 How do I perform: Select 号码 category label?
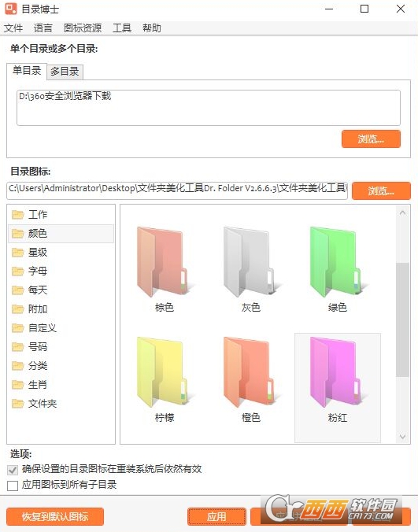38,347
